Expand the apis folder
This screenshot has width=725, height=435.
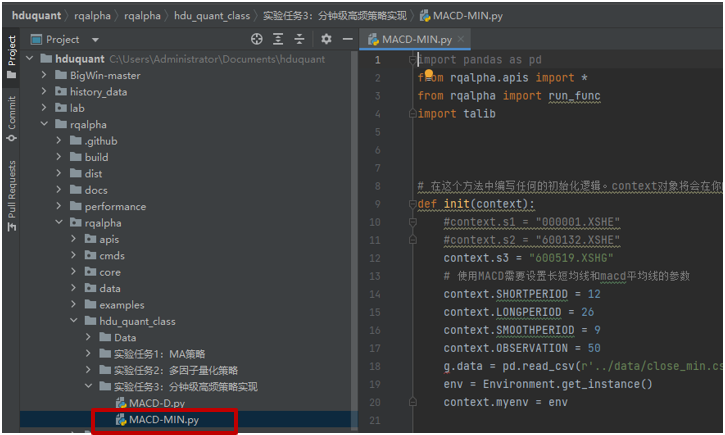click(74, 239)
